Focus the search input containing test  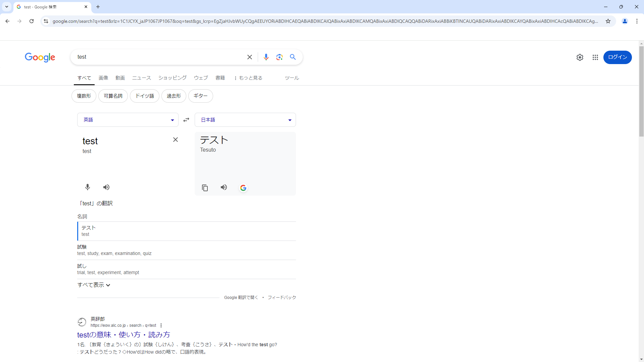tap(159, 57)
